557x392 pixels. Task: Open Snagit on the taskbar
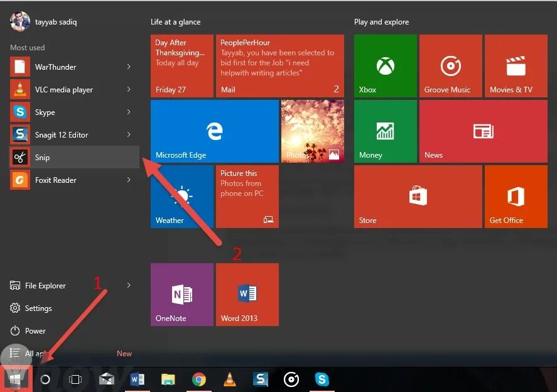coord(261,379)
